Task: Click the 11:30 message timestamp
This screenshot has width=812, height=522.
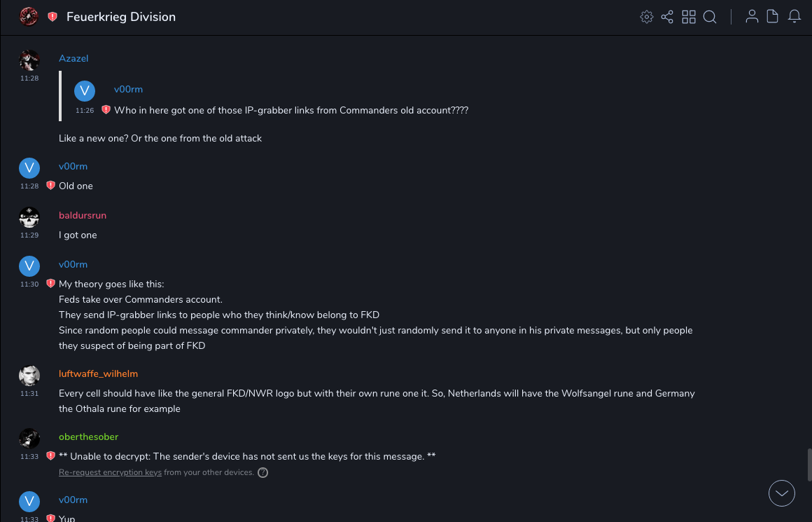Action: tap(29, 284)
